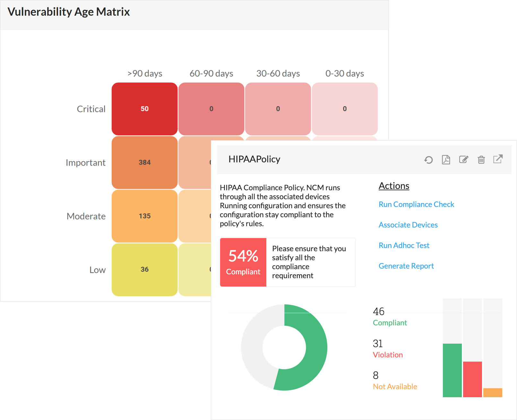The image size is (517, 420).
Task: Select Important 60-90 days cell
Action: (195, 162)
